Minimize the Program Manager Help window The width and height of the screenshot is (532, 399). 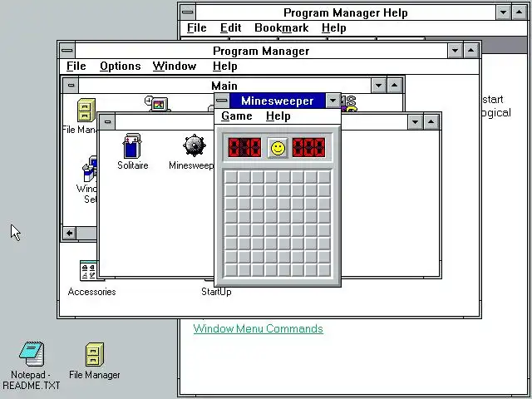(504, 12)
